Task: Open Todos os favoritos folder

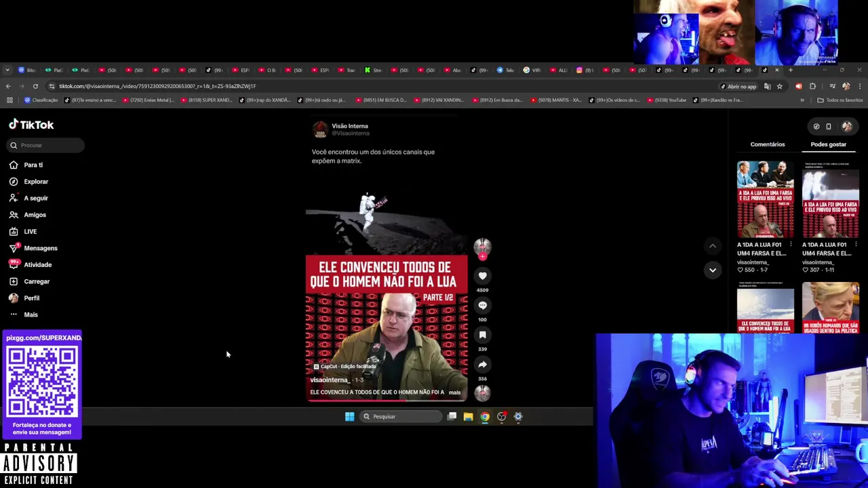Action: click(x=840, y=100)
